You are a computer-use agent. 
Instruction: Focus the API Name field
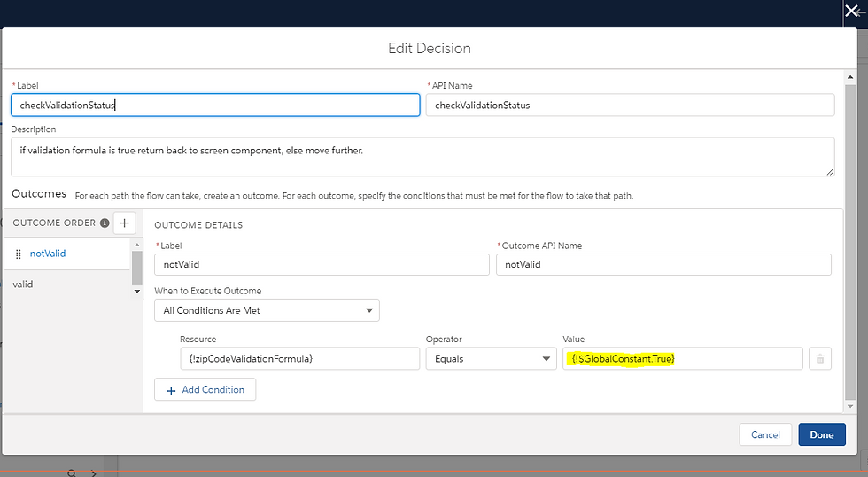[630, 106]
